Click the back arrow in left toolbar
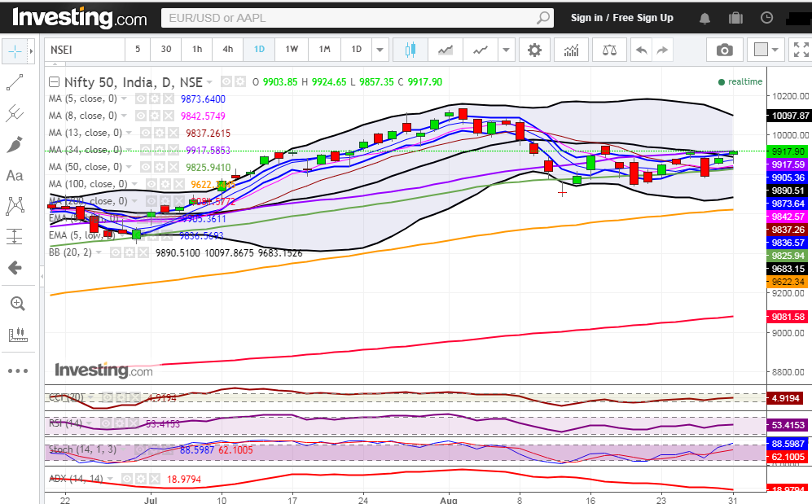Screen dimensions: 812x504 coord(15,268)
